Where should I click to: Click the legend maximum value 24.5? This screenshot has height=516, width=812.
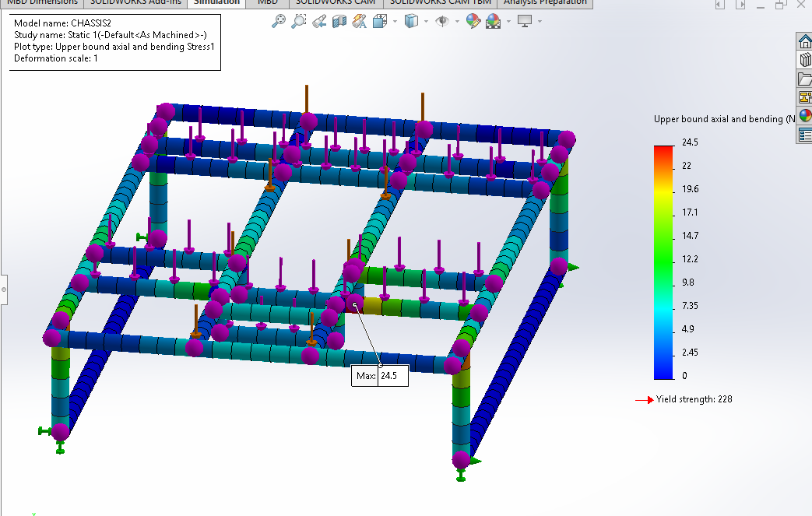(690, 142)
